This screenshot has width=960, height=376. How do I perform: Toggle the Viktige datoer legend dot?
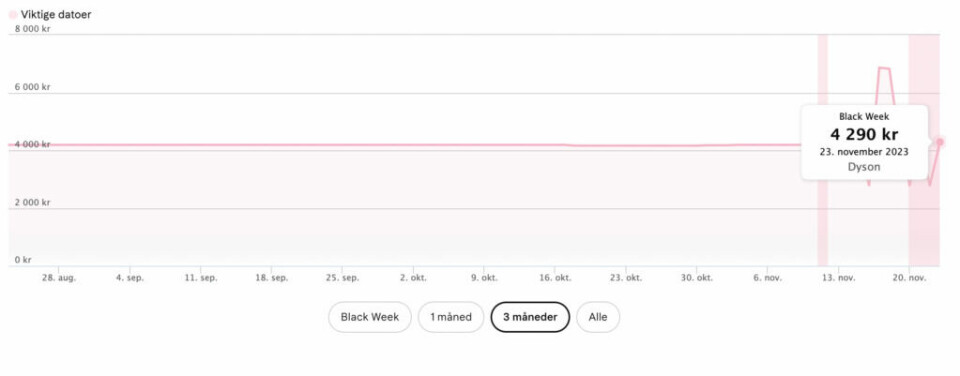pos(13,14)
